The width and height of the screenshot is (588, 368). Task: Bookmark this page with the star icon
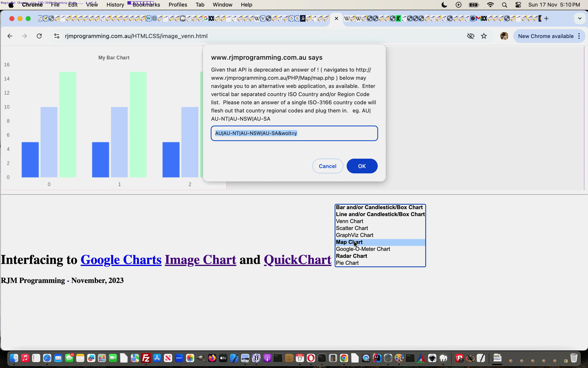pos(484,36)
